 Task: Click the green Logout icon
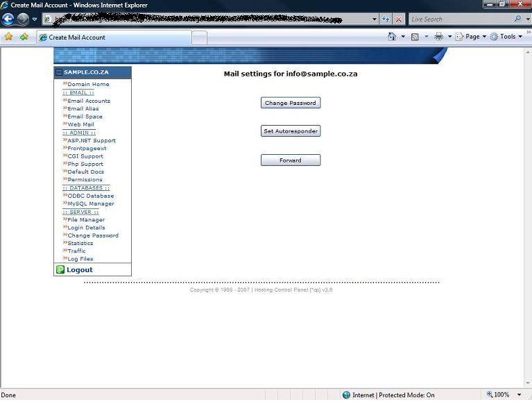coord(60,269)
